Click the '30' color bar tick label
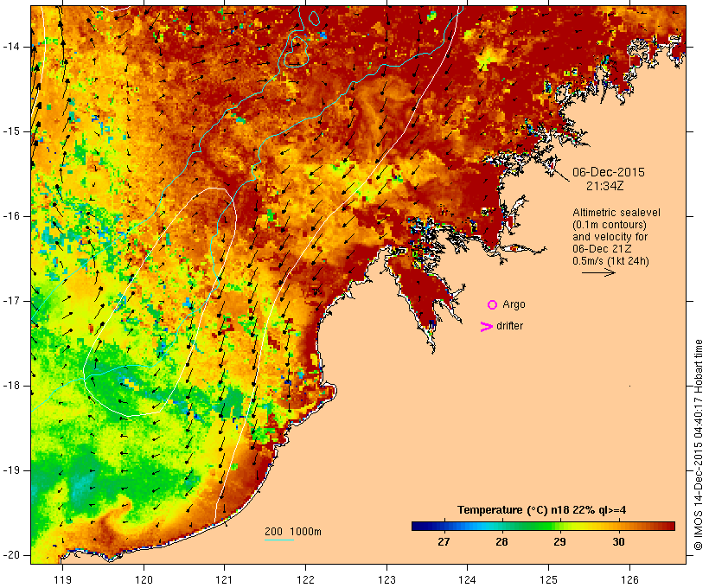The image size is (709, 588). 618,542
